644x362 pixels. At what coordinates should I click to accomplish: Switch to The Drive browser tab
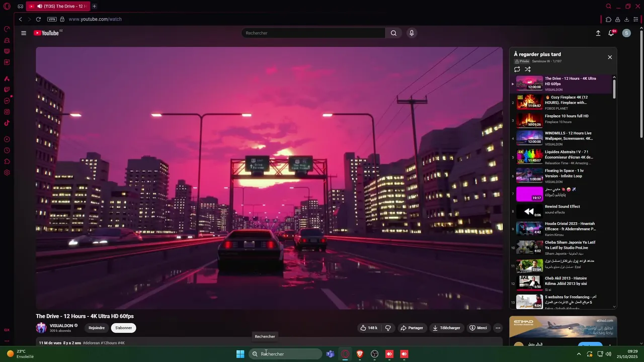click(57, 6)
